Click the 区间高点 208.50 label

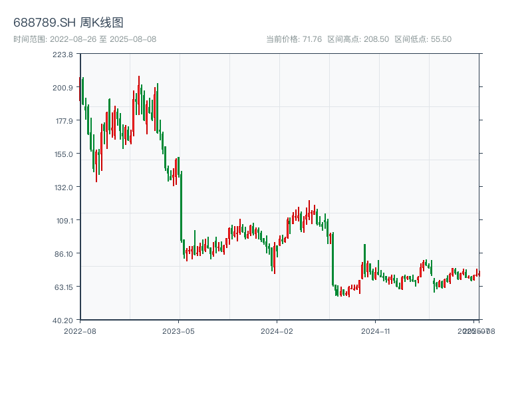358,39
